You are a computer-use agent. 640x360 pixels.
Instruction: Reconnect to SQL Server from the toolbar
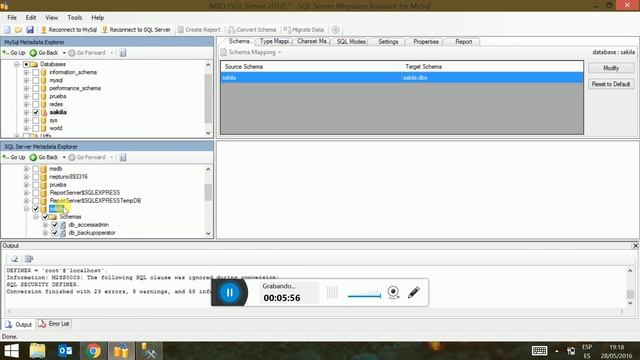pos(136,30)
